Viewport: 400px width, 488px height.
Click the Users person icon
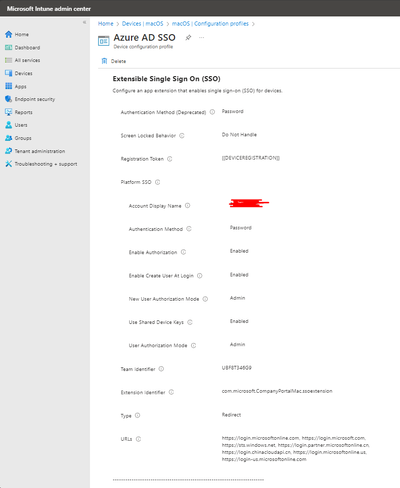9,125
